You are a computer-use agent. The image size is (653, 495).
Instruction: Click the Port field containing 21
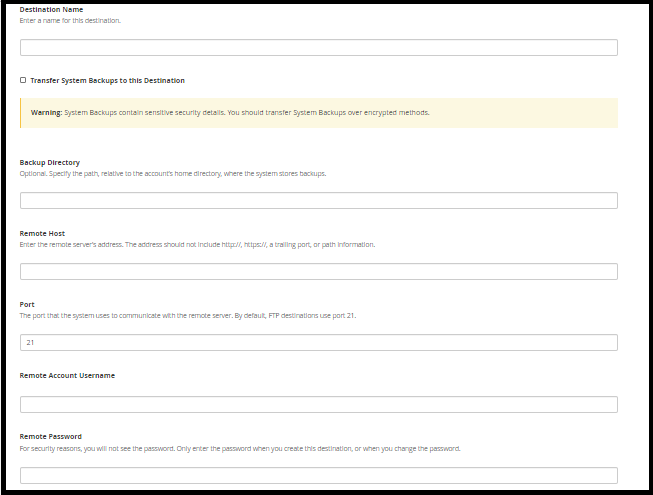point(319,343)
